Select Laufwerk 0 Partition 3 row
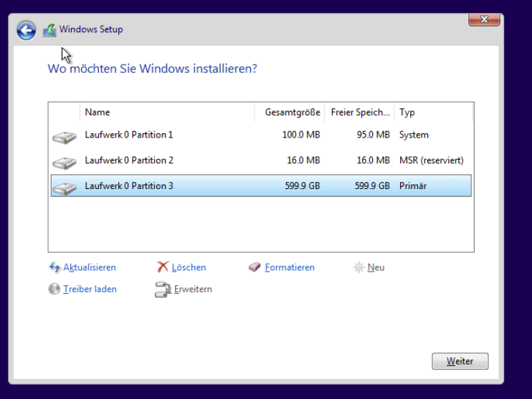Image resolution: width=532 pixels, height=399 pixels. (x=261, y=186)
